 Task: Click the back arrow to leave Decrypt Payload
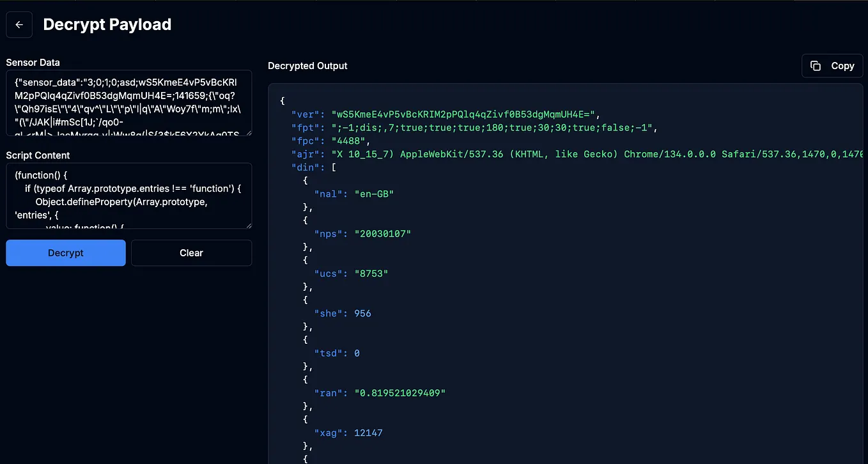(x=19, y=24)
